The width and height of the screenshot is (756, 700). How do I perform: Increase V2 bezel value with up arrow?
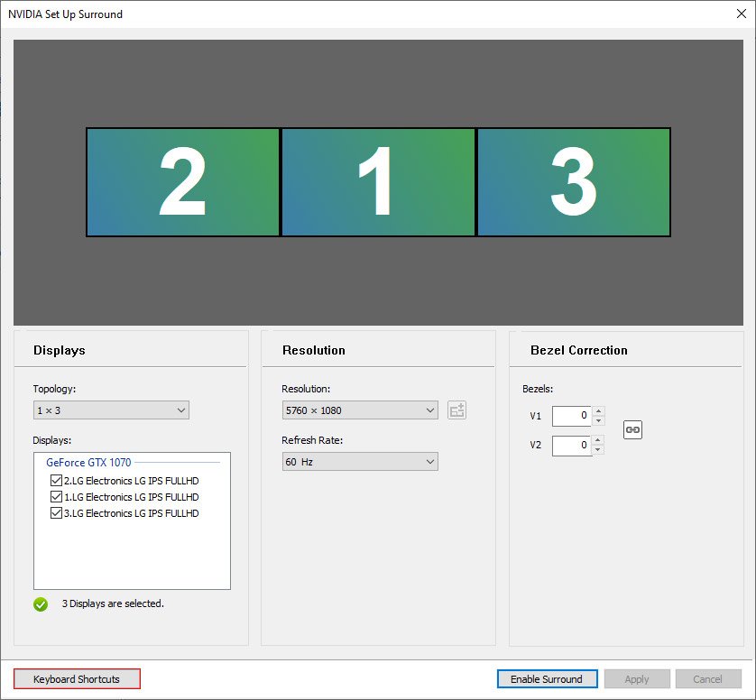599,441
